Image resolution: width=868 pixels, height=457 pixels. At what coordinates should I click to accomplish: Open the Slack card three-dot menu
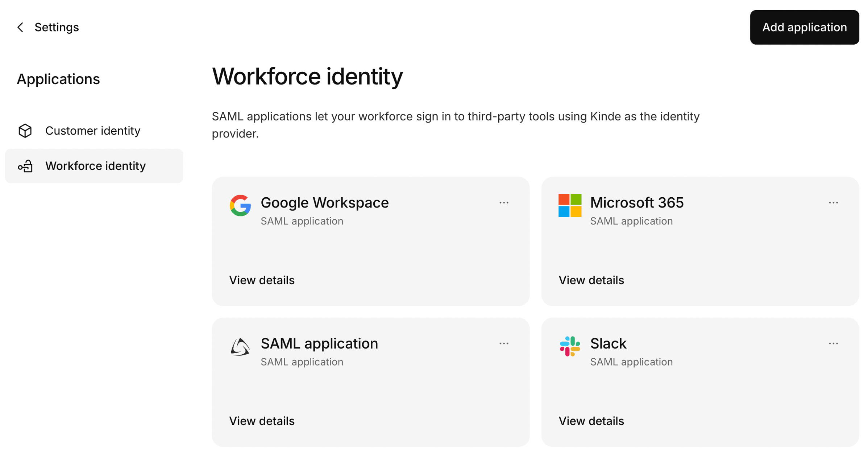[833, 343]
